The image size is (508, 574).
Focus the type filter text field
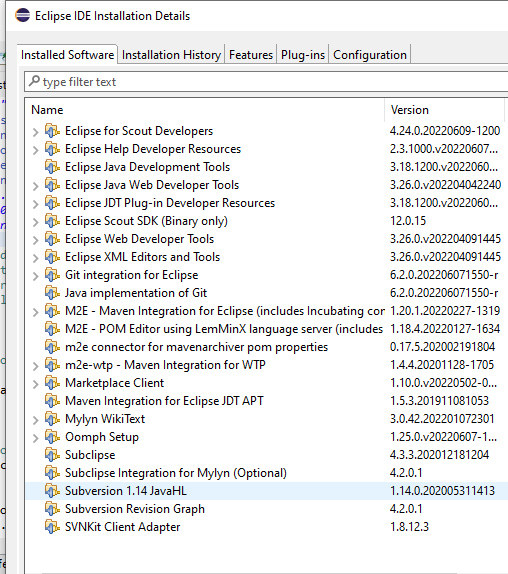266,82
